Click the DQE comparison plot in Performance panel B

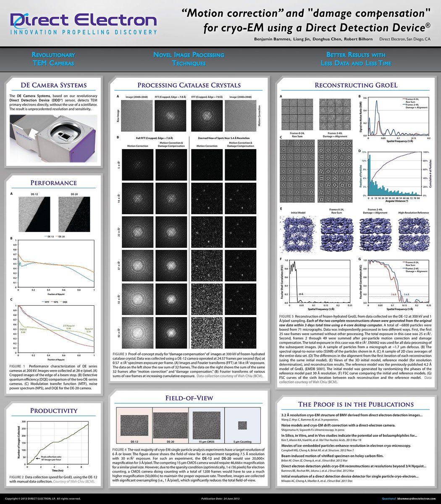(54, 265)
